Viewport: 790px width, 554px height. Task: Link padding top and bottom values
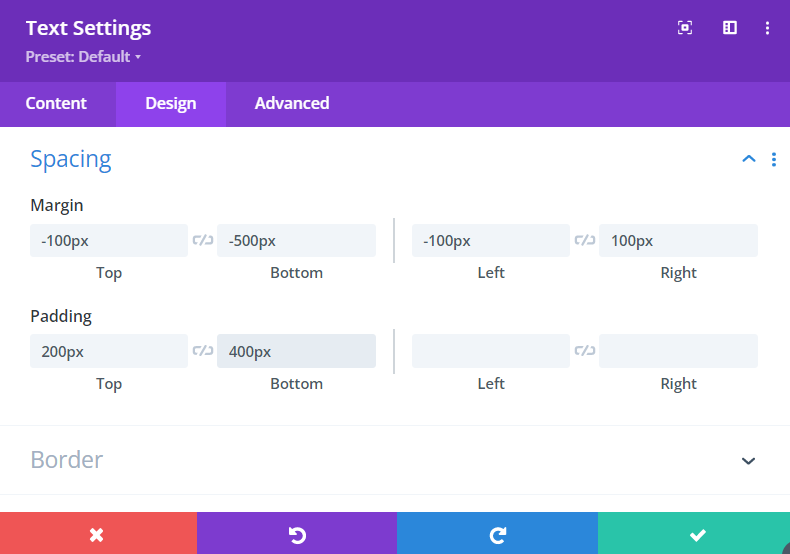click(203, 351)
